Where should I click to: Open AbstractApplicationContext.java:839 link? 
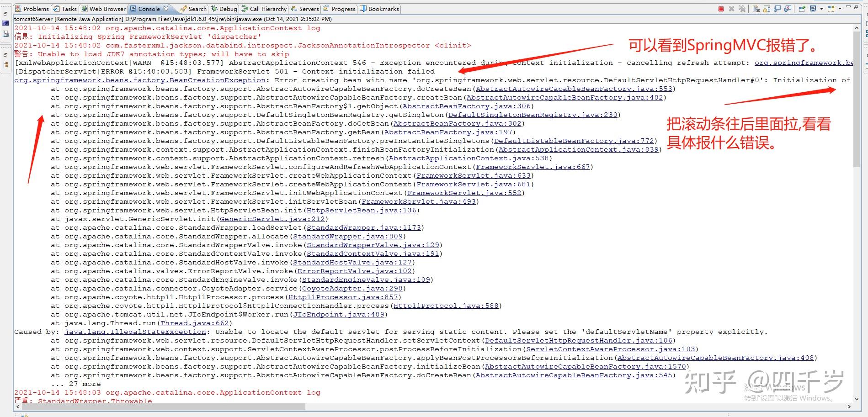click(579, 149)
